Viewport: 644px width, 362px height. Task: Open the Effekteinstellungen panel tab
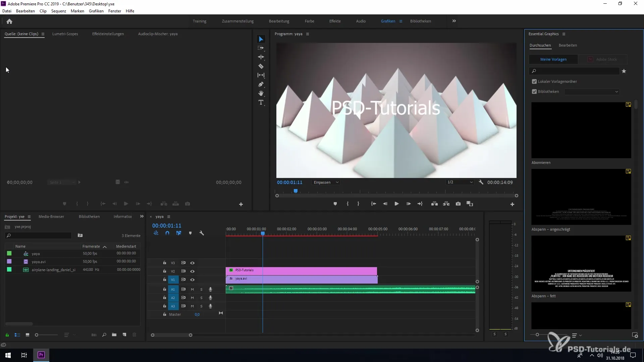(x=108, y=34)
